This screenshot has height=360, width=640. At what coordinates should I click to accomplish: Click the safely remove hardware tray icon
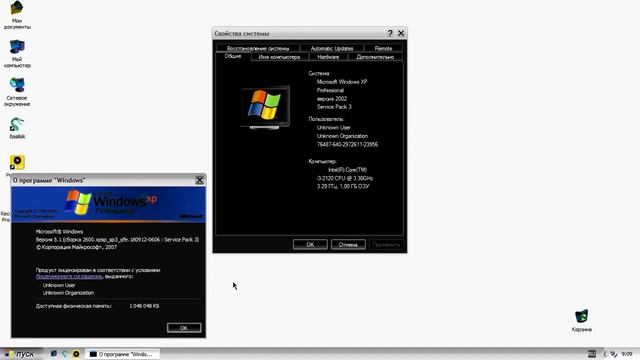tap(613, 354)
